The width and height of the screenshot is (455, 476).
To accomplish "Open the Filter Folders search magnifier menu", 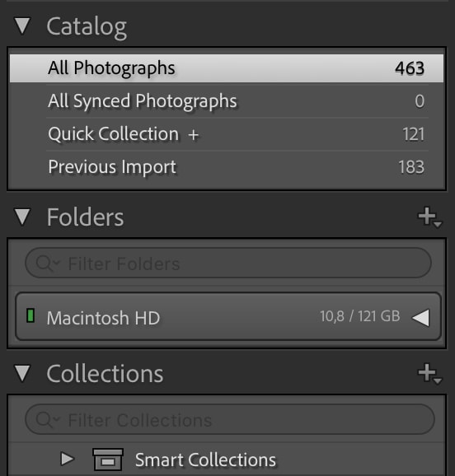I will point(48,264).
